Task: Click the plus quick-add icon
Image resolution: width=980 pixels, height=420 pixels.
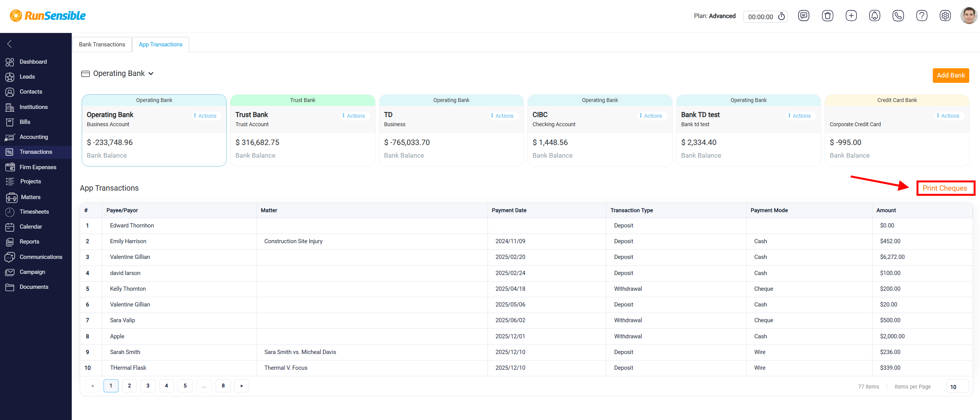Action: click(x=851, y=16)
